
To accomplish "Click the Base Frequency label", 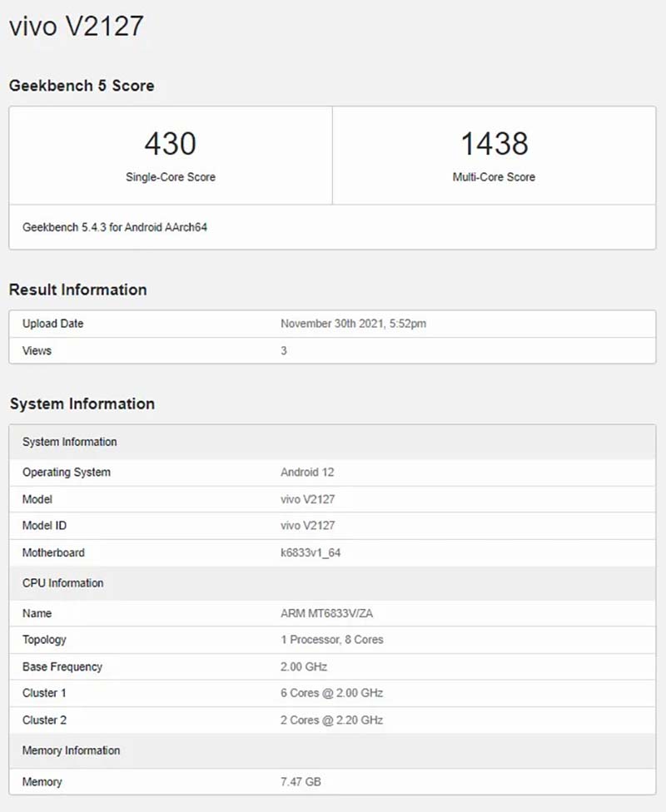I will 62,667.
